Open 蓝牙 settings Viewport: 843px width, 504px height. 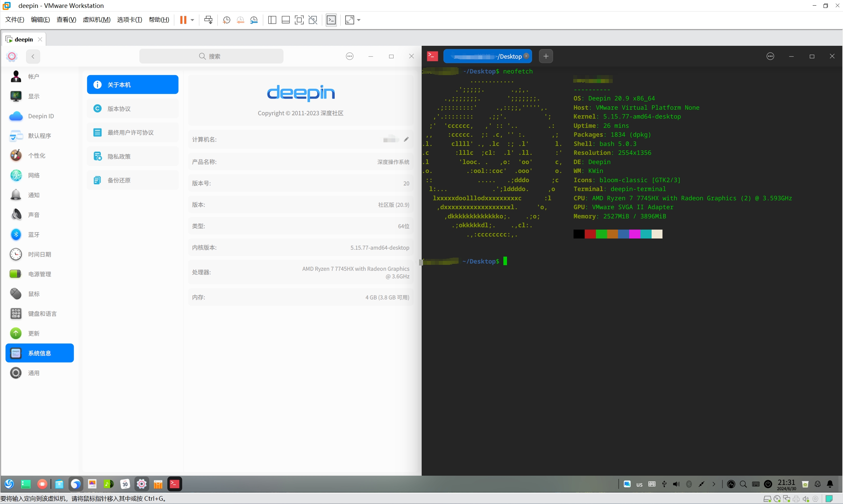tap(40, 235)
